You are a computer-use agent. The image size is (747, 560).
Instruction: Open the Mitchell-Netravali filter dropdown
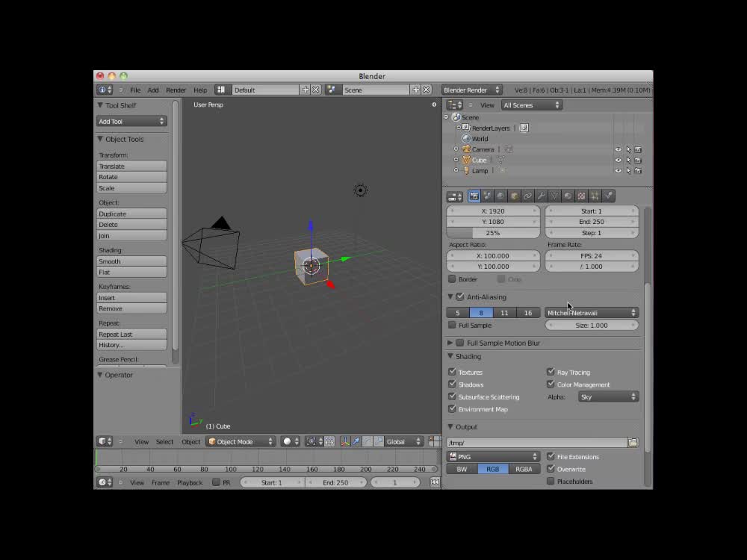coord(592,312)
